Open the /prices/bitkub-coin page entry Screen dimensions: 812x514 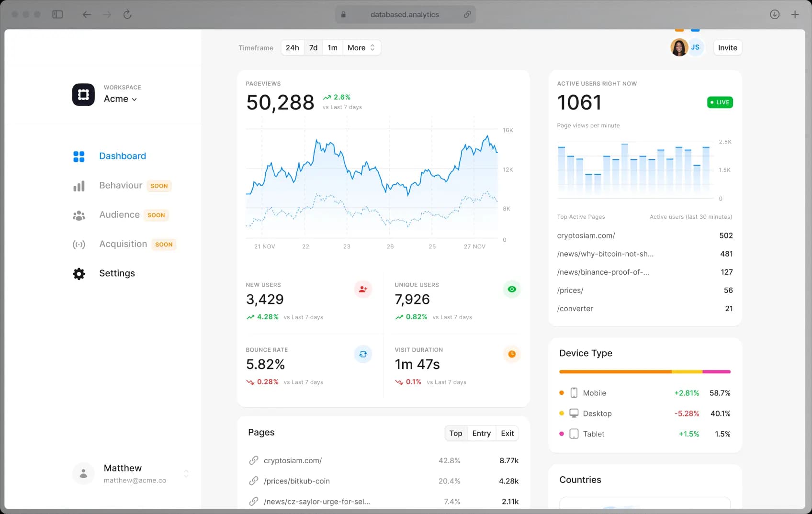click(x=297, y=481)
